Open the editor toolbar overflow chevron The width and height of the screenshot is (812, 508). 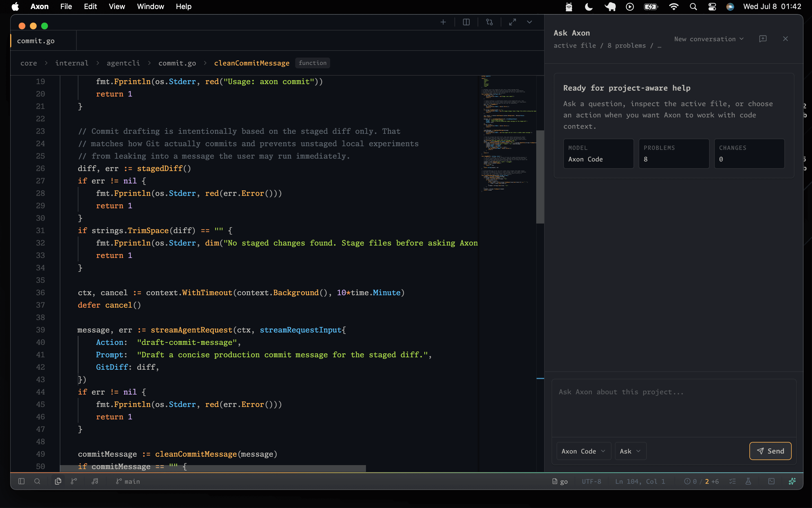pyautogui.click(x=529, y=22)
